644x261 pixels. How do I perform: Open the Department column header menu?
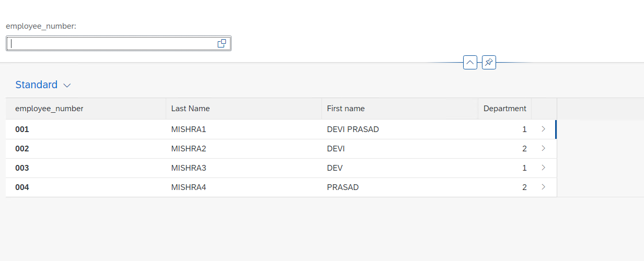[x=505, y=109]
